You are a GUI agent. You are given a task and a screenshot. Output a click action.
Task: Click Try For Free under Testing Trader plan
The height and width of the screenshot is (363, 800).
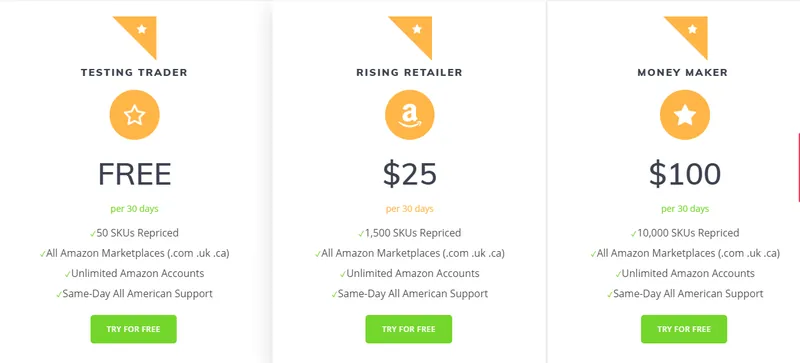(x=134, y=329)
